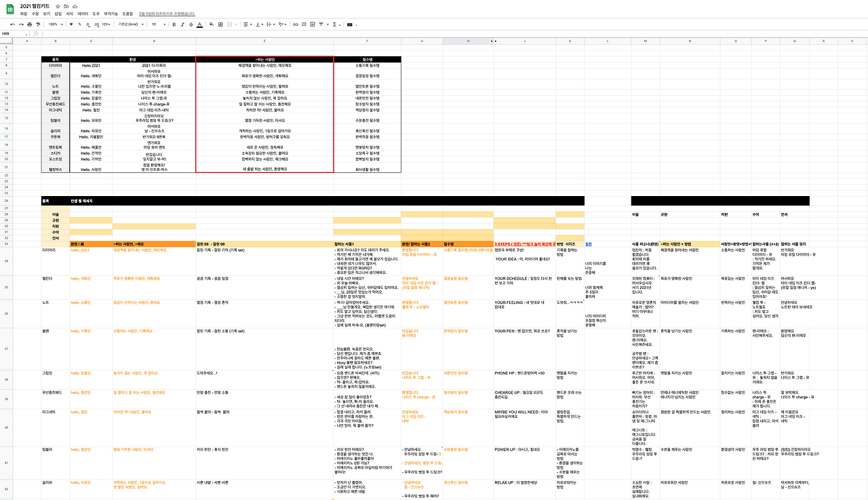Open the 보기 menu
This screenshot has width=868, height=500.
(x=46, y=14)
